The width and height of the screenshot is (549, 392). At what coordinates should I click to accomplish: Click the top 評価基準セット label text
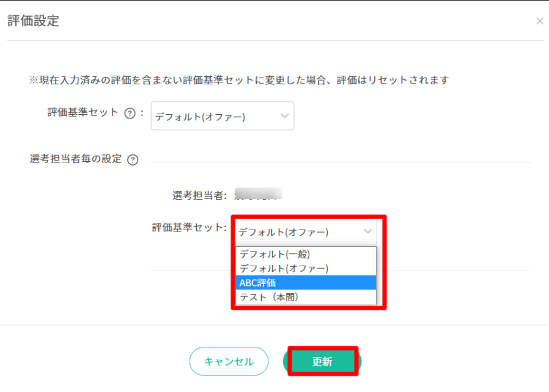tap(83, 113)
